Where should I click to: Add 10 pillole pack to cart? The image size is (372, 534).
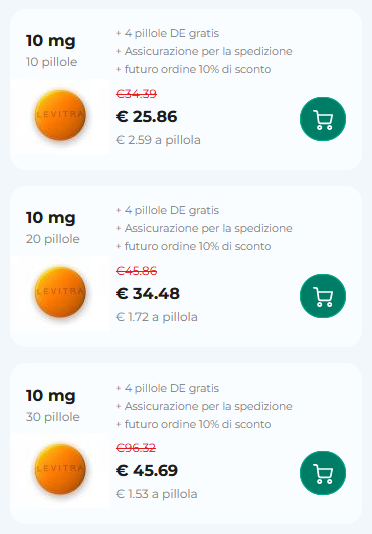[x=323, y=119]
